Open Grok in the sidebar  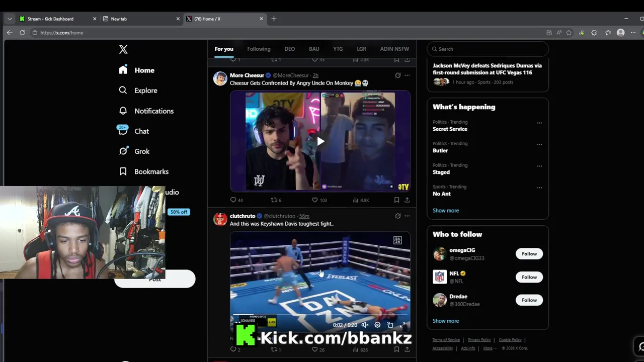(x=134, y=151)
